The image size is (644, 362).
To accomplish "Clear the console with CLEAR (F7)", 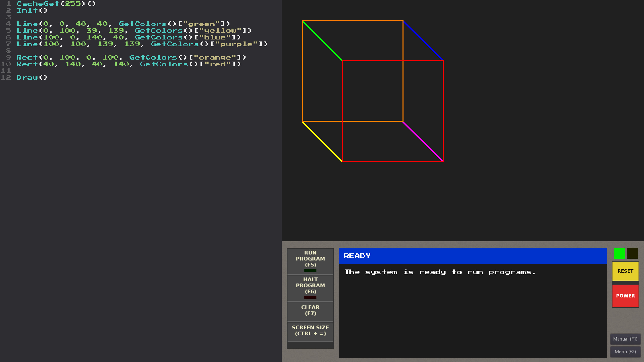I will coord(310,310).
